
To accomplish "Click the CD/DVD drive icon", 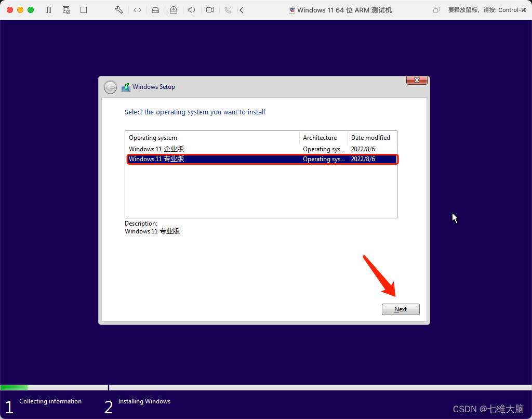I will click(x=174, y=10).
